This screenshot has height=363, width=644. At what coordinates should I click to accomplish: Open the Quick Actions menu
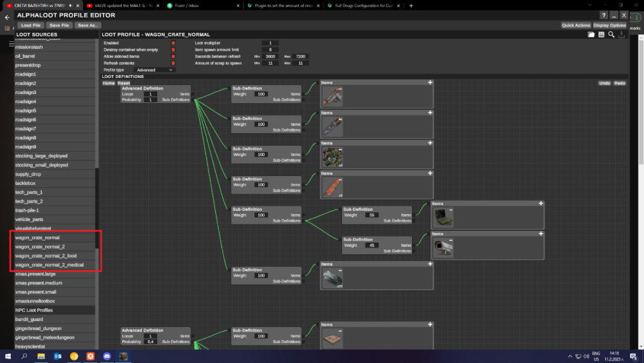(x=576, y=25)
